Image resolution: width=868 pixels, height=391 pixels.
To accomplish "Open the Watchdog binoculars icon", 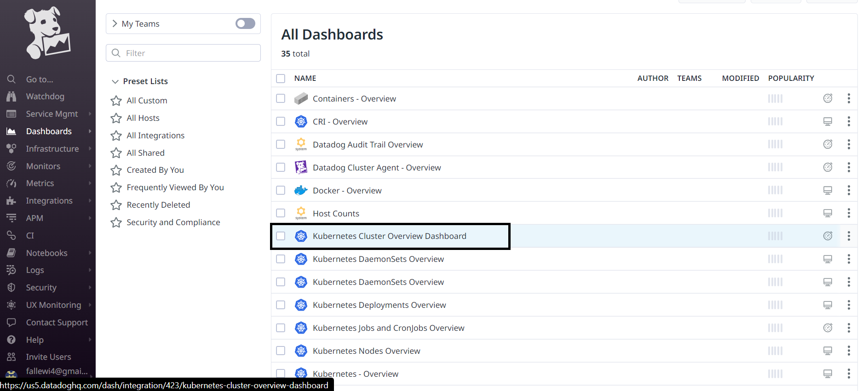I will coord(11,96).
